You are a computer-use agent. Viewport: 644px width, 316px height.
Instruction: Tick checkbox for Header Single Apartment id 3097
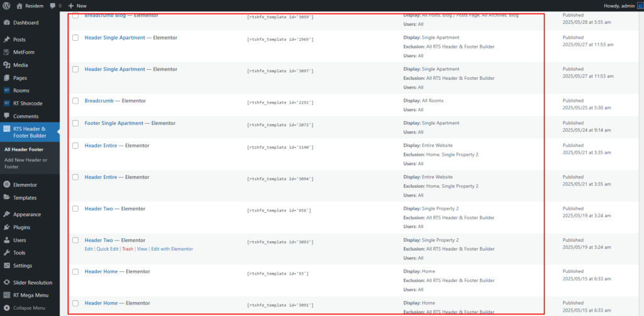[75, 69]
